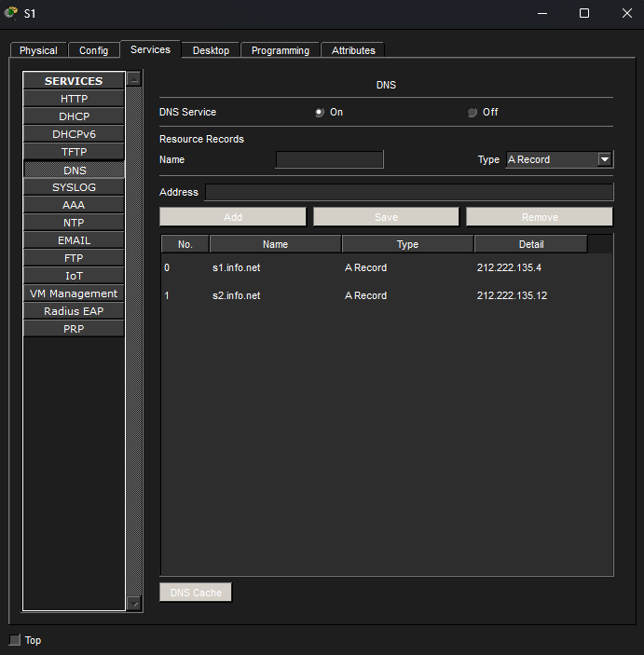The image size is (644, 655).
Task: Close the S1 window
Action: click(627, 13)
